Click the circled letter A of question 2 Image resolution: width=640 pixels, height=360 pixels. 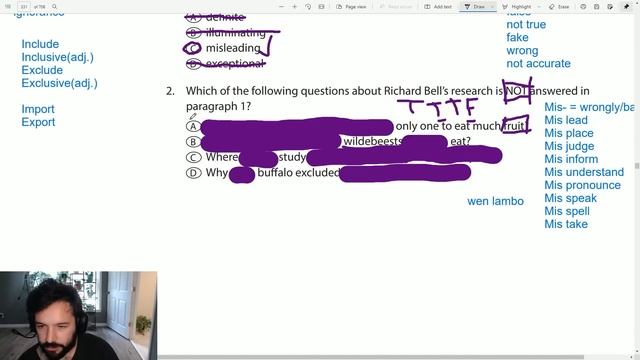point(193,126)
